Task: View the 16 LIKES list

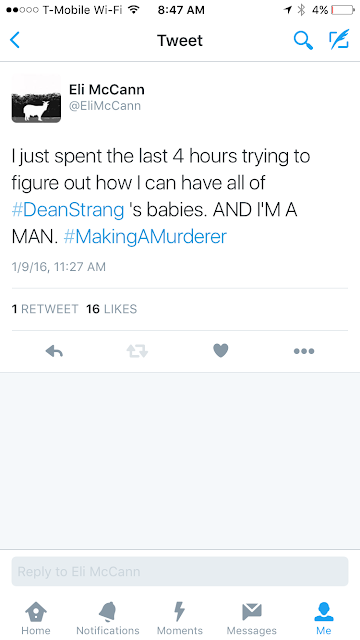Action: (x=111, y=309)
